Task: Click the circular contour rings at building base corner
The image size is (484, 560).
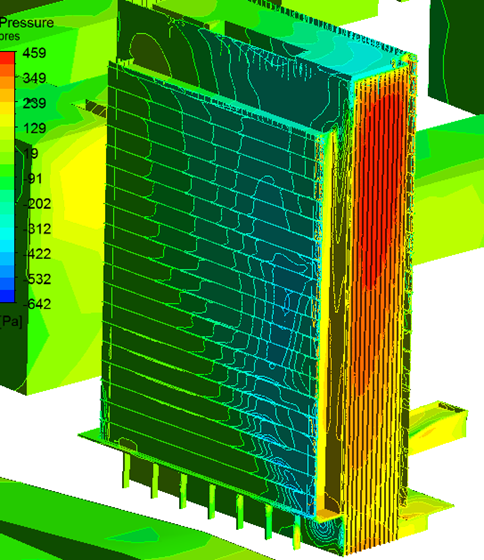Action: click(324, 533)
